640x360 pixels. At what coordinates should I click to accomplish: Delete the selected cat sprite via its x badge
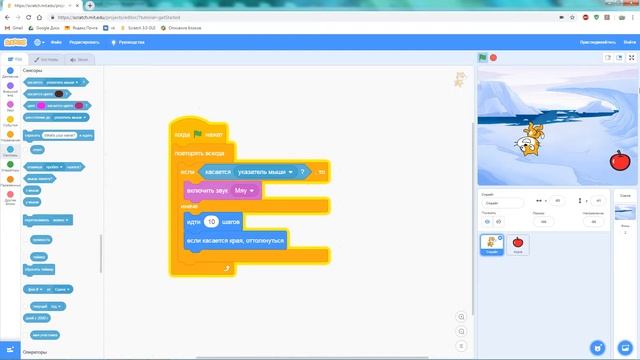(500, 238)
